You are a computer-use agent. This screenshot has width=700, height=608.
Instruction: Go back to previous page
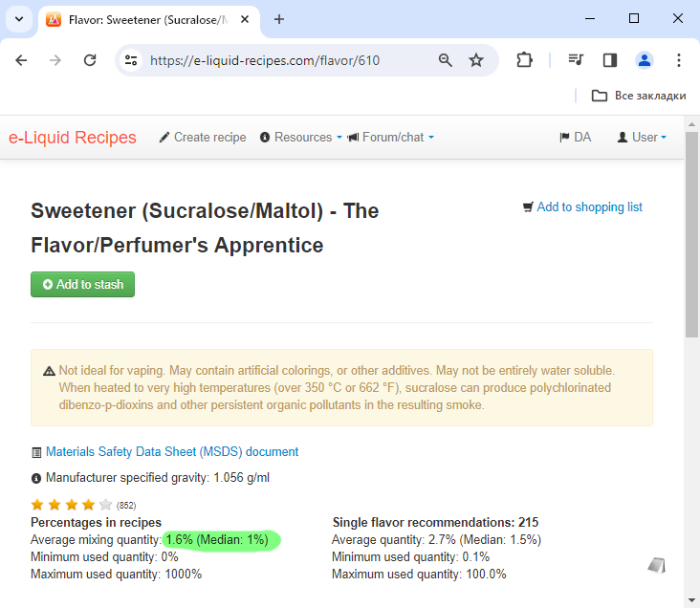click(21, 60)
